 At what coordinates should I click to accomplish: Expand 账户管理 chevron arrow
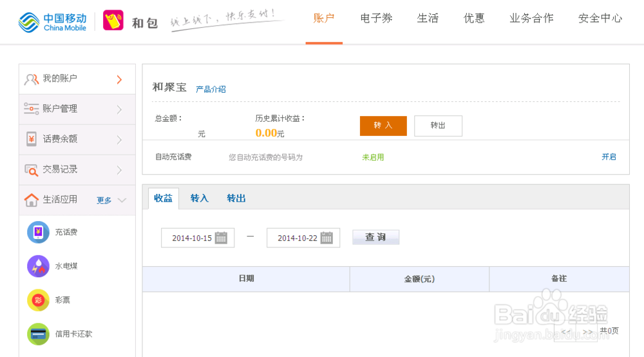(120, 110)
